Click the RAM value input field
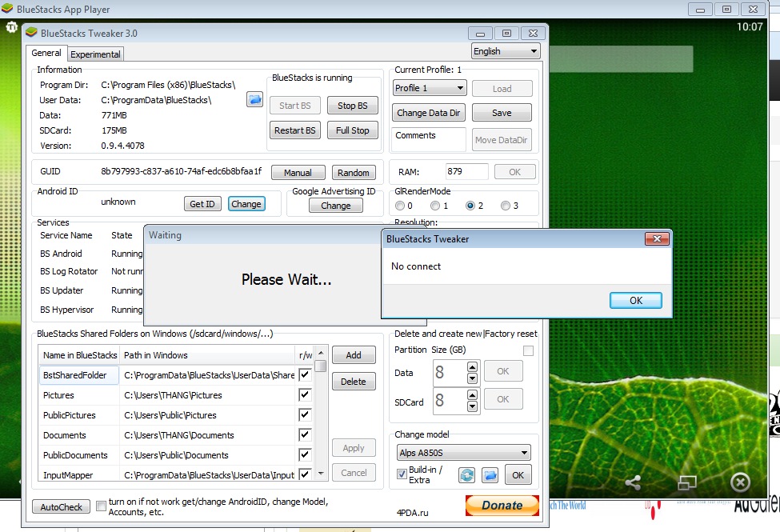780x532 pixels. pyautogui.click(x=466, y=172)
